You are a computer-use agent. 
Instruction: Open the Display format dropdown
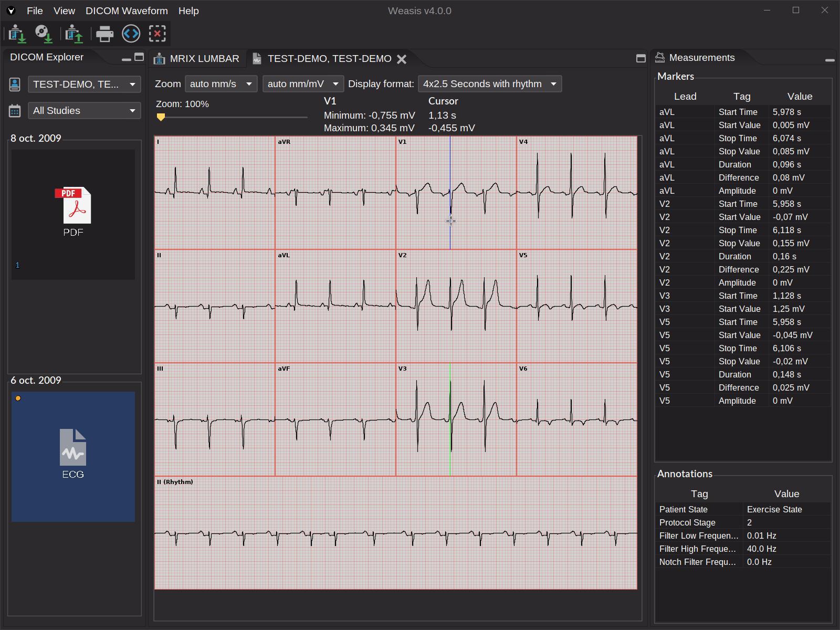(x=489, y=83)
